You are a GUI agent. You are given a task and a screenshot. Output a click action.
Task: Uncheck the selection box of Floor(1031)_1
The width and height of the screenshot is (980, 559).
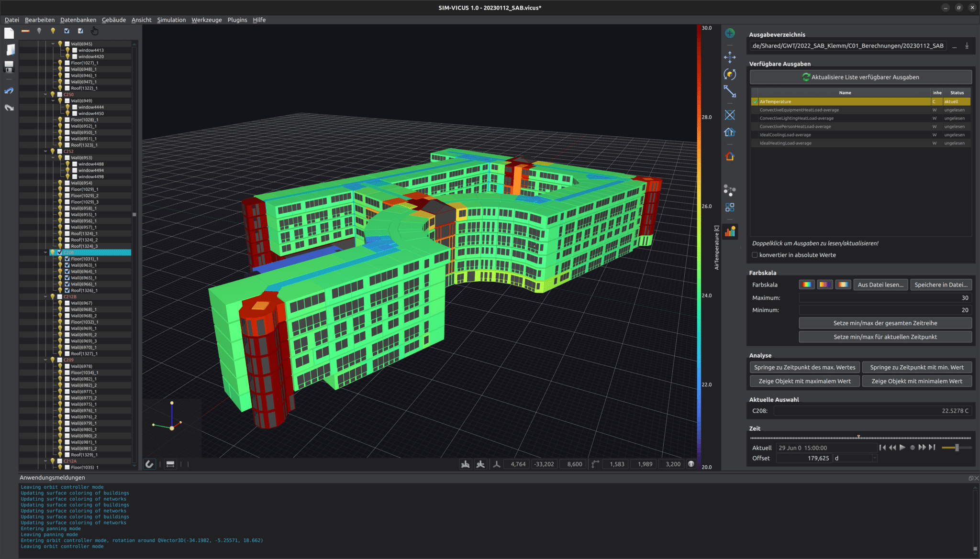pos(67,259)
